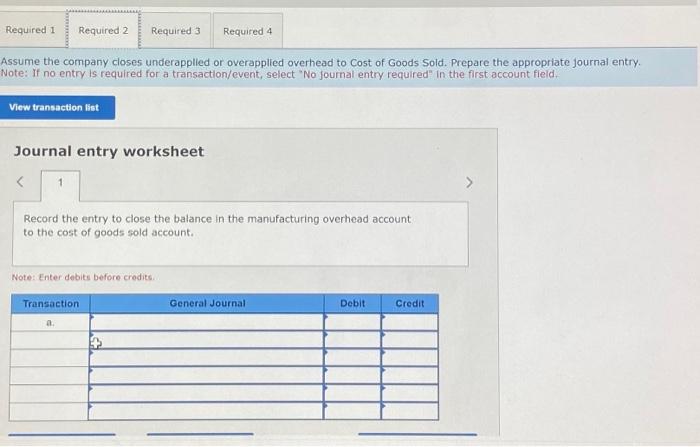
Task: Click the Credit column header
Action: point(410,303)
